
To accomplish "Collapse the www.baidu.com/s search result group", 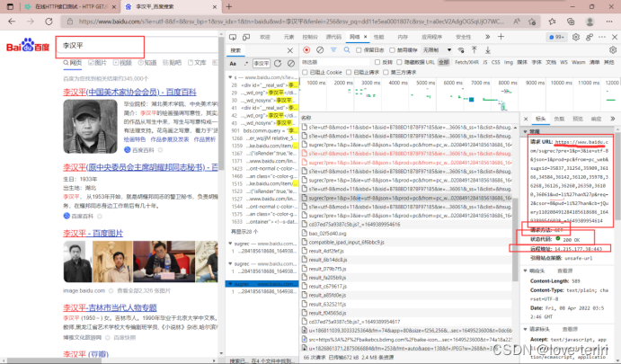I will (x=230, y=77).
